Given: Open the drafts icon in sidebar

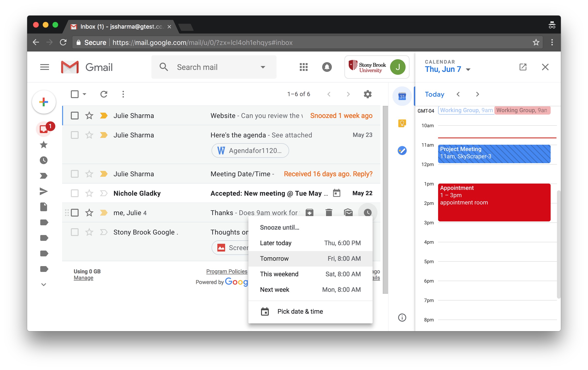Looking at the screenshot, I should pyautogui.click(x=44, y=207).
